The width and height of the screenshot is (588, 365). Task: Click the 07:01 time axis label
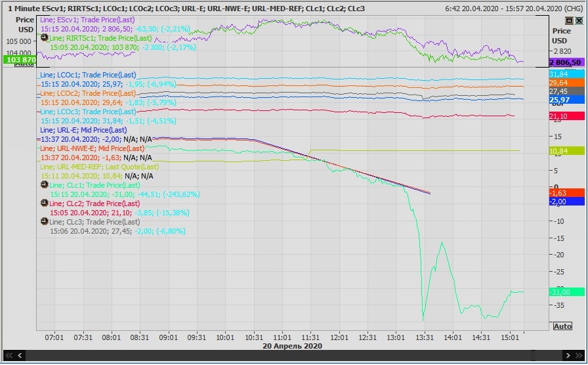[54, 337]
